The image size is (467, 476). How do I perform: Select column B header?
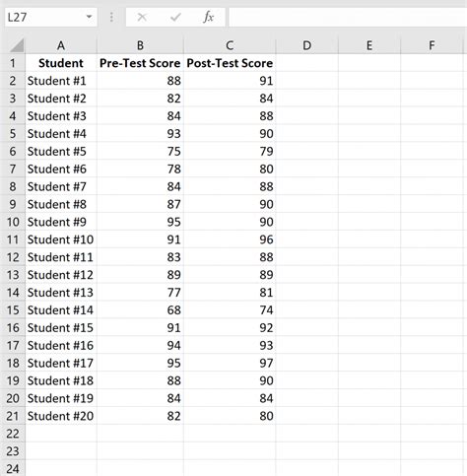click(140, 45)
